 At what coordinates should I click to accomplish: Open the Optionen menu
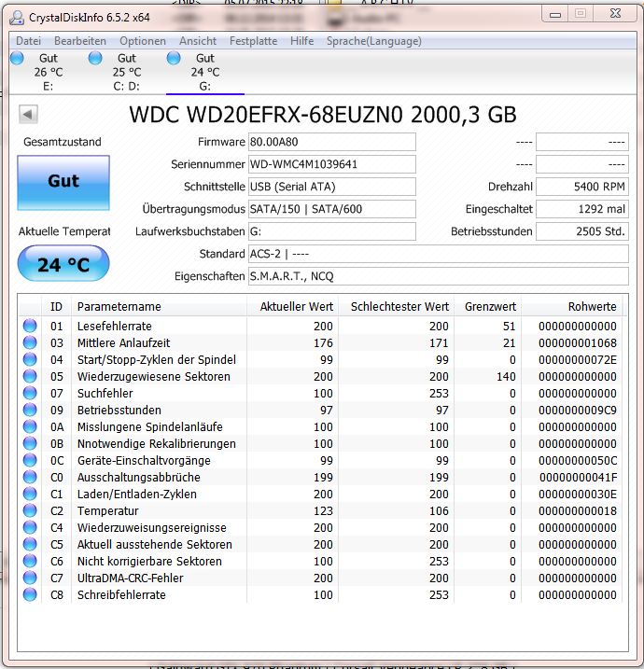(x=143, y=41)
